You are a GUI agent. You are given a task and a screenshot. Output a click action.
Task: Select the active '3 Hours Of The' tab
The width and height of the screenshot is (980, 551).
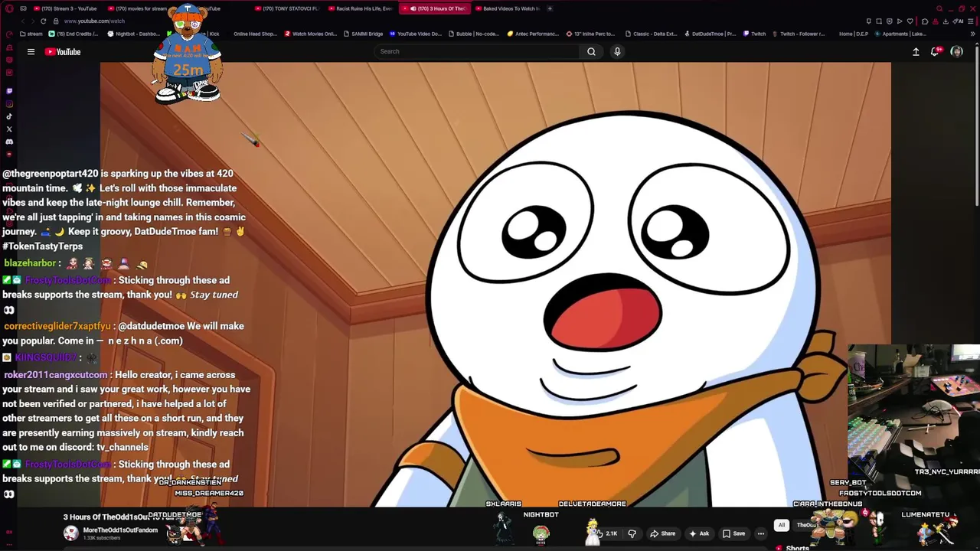[x=434, y=8]
